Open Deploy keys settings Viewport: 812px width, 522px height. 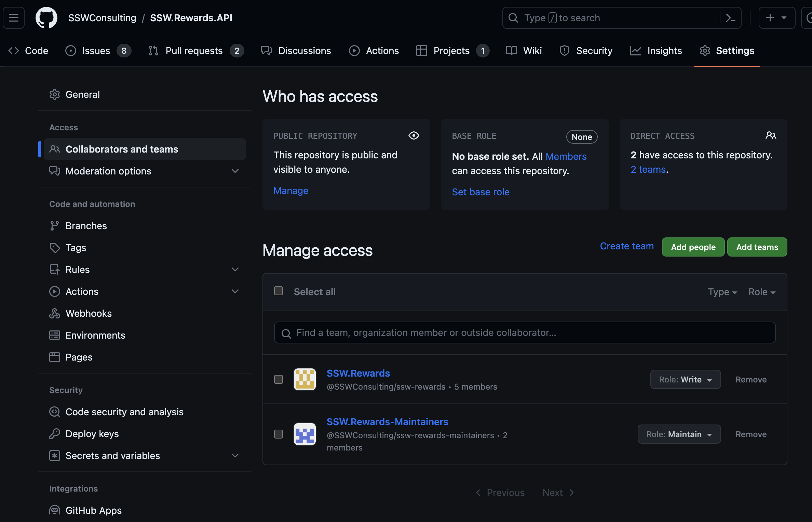tap(92, 434)
